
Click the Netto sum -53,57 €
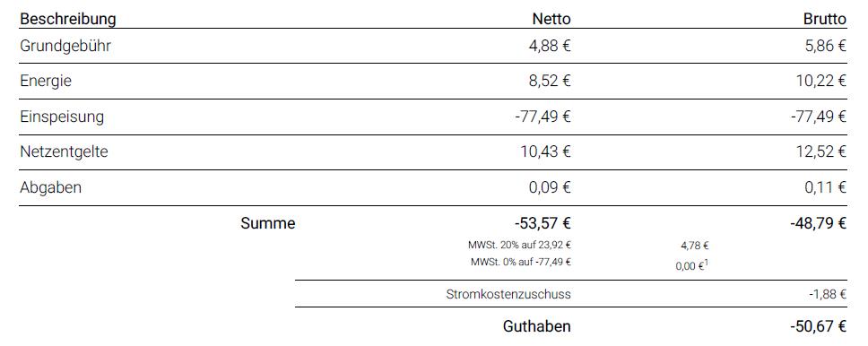[x=542, y=224]
